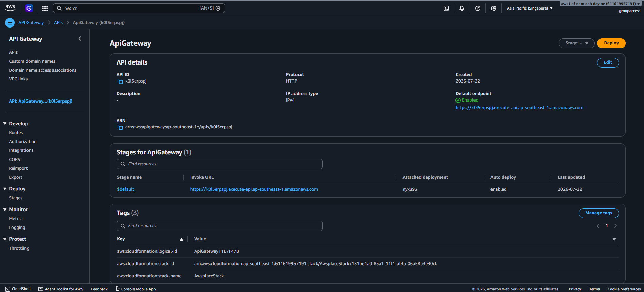Screen dimensions: 644x292
Task: Click API Gateway breadcrumb link
Action: click(31, 23)
